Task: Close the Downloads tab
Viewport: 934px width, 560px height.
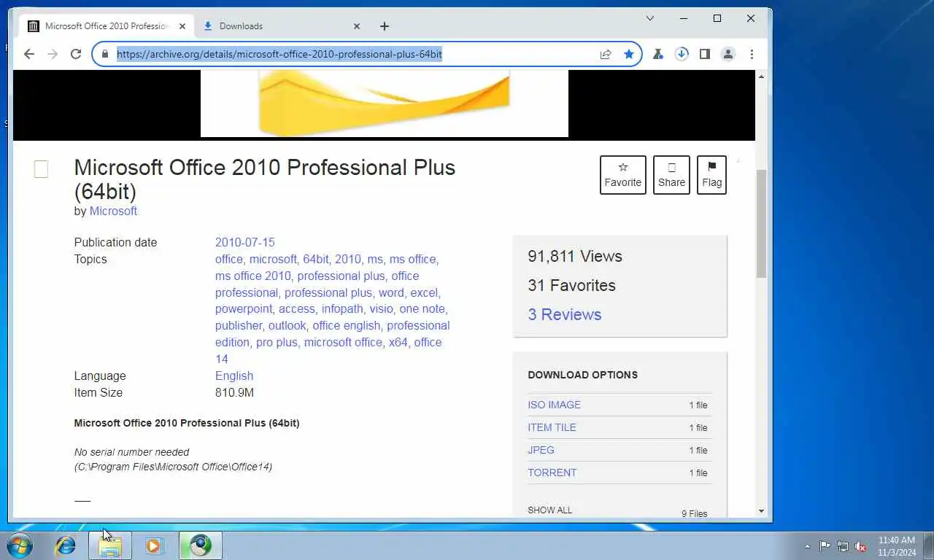Action: pos(357,26)
